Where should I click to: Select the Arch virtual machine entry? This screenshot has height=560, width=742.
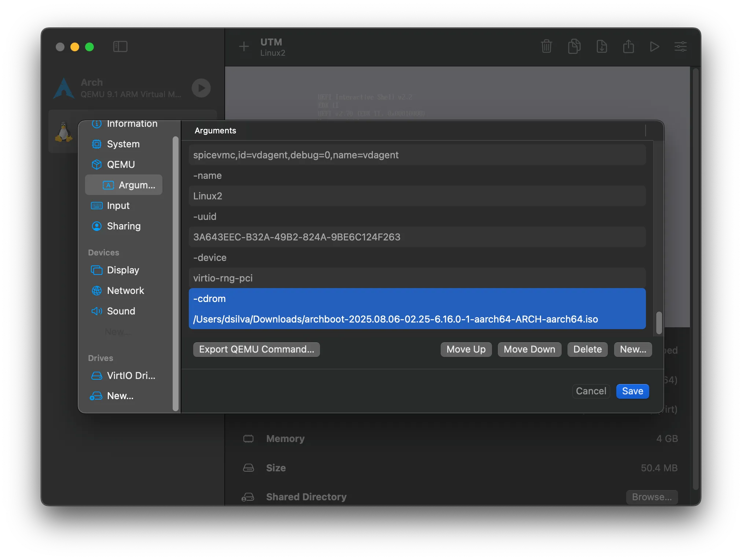pos(133,88)
